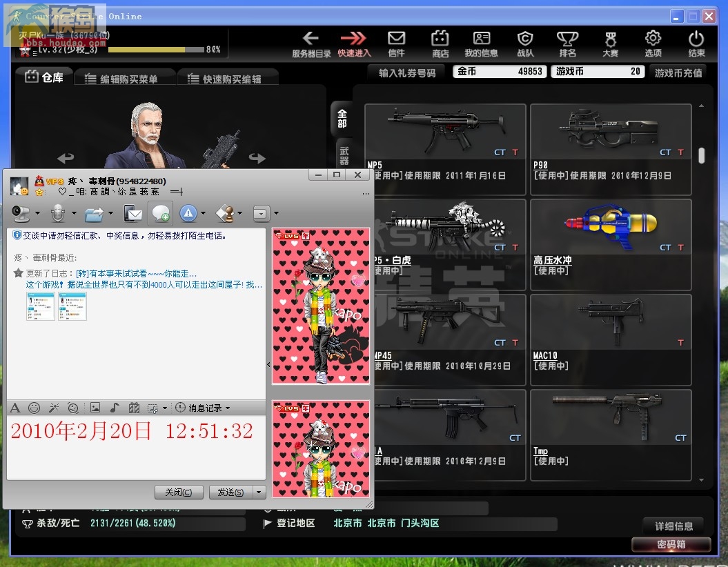Click the 快速进入 quick join arrow
728x567 pixels.
point(354,44)
